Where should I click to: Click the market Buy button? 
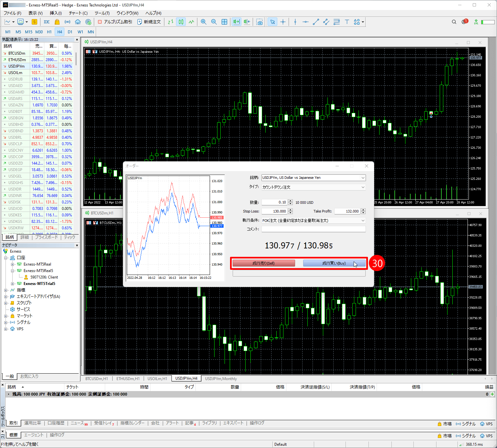pyautogui.click(x=334, y=263)
